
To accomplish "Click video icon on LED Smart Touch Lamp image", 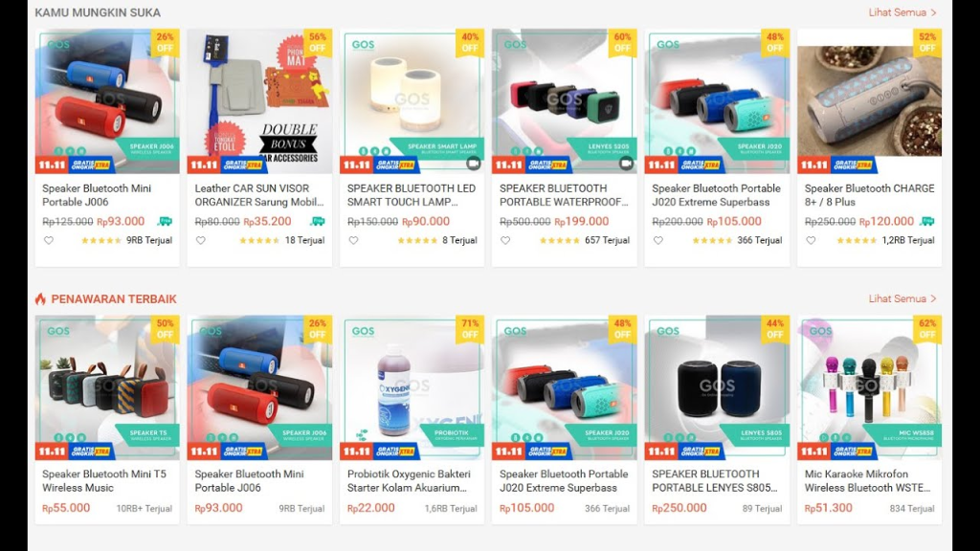I will (x=473, y=163).
